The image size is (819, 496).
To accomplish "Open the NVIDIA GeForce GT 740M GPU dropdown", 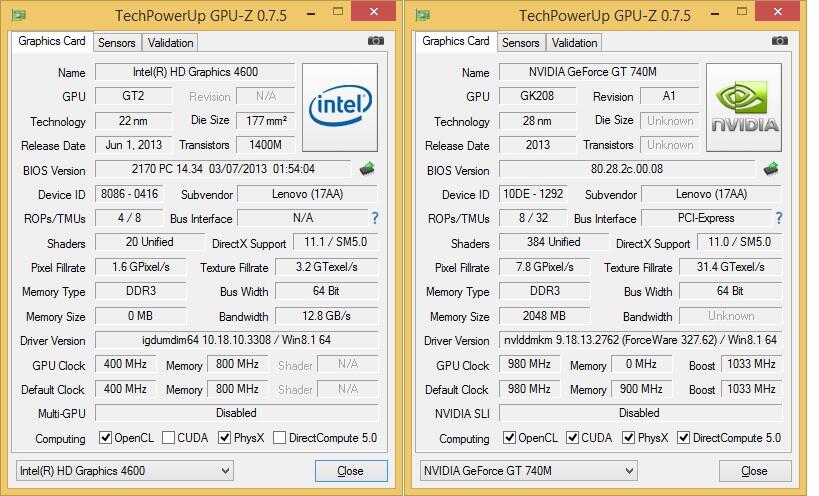I will point(529,471).
